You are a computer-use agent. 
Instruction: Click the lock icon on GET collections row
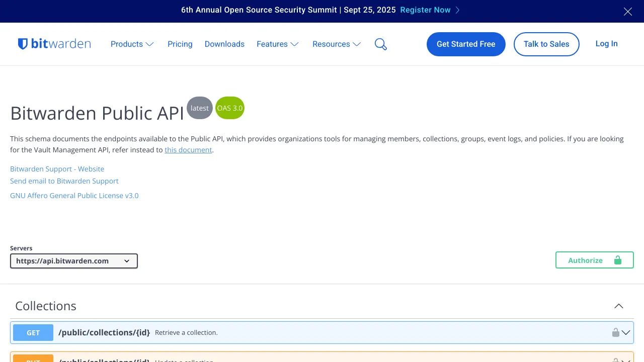615,332
